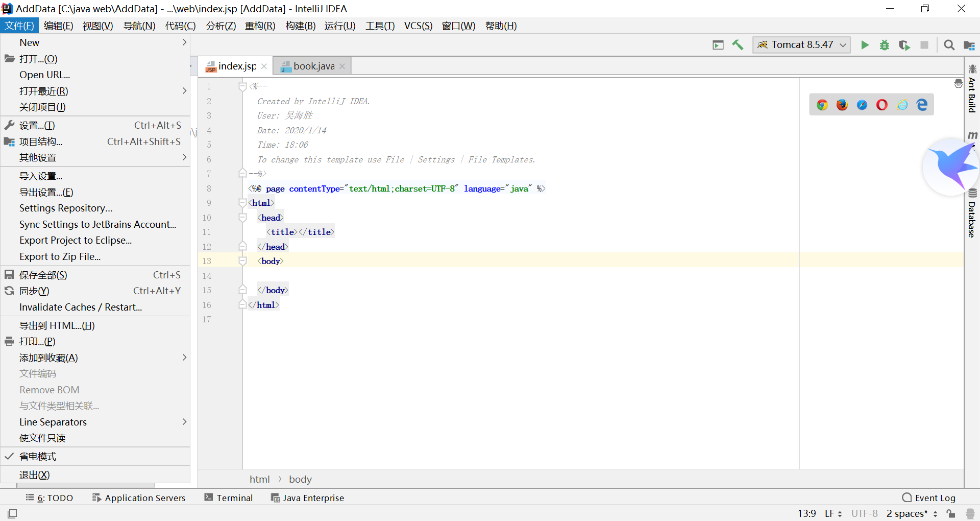
Task: Expand the 打开最近 recent projects submenu
Action: (95, 91)
